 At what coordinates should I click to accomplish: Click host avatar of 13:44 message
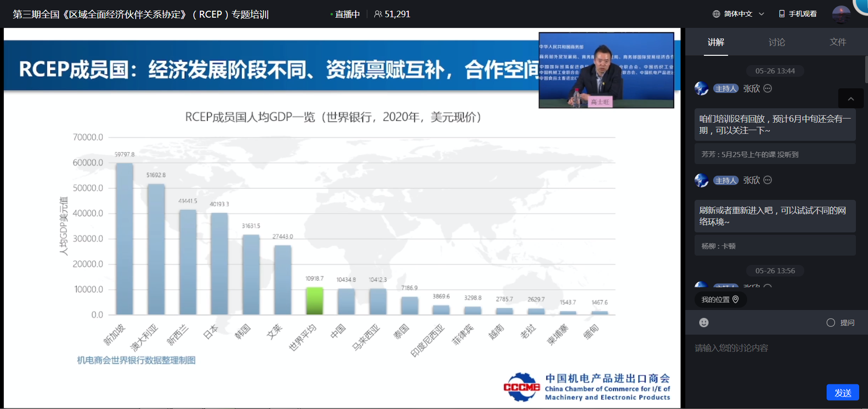click(701, 88)
